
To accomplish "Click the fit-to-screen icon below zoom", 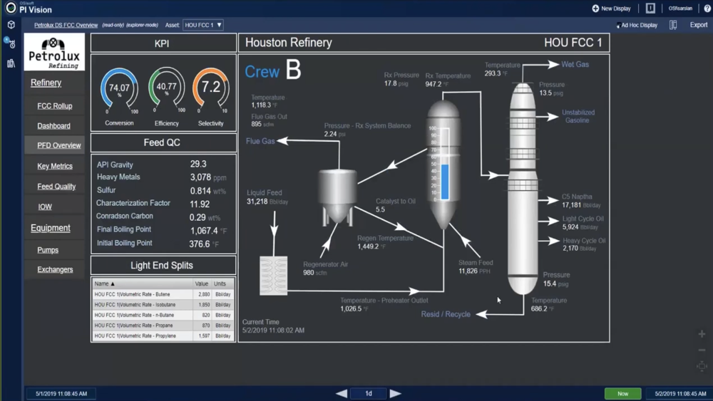I will [702, 366].
